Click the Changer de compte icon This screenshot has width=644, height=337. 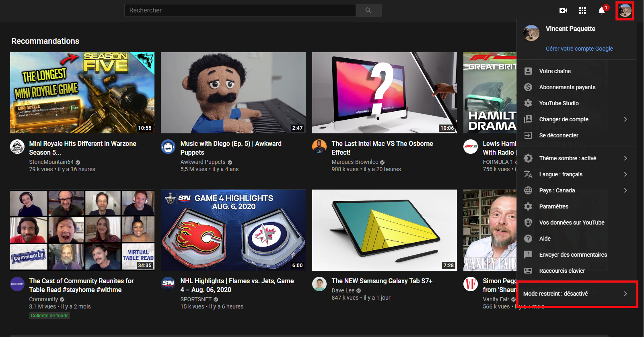(x=528, y=119)
